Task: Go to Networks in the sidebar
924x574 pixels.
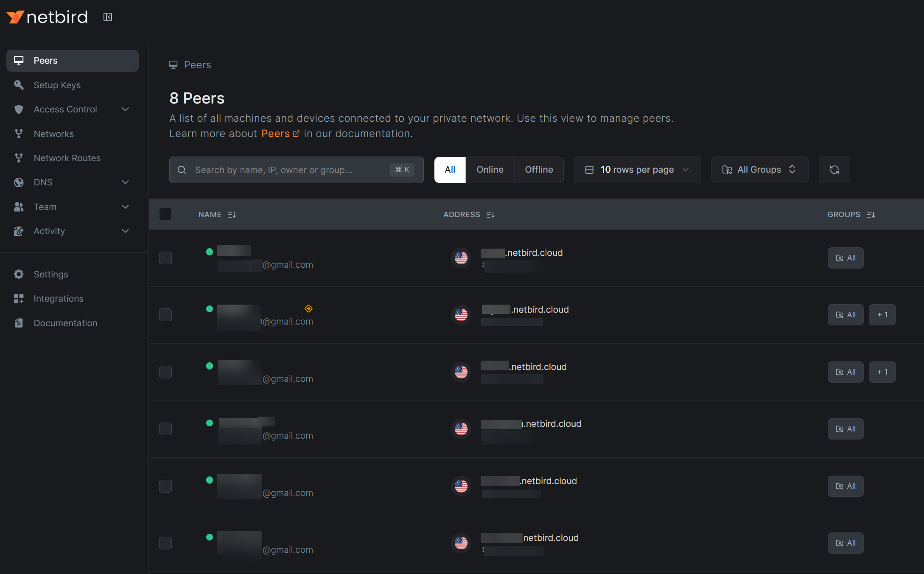Action: [73, 134]
